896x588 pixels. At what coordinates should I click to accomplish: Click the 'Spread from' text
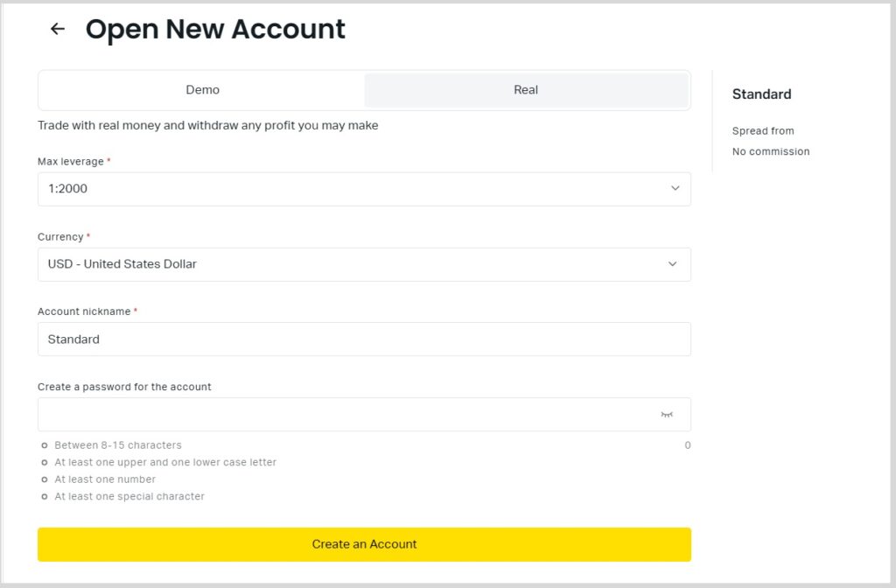[763, 131]
